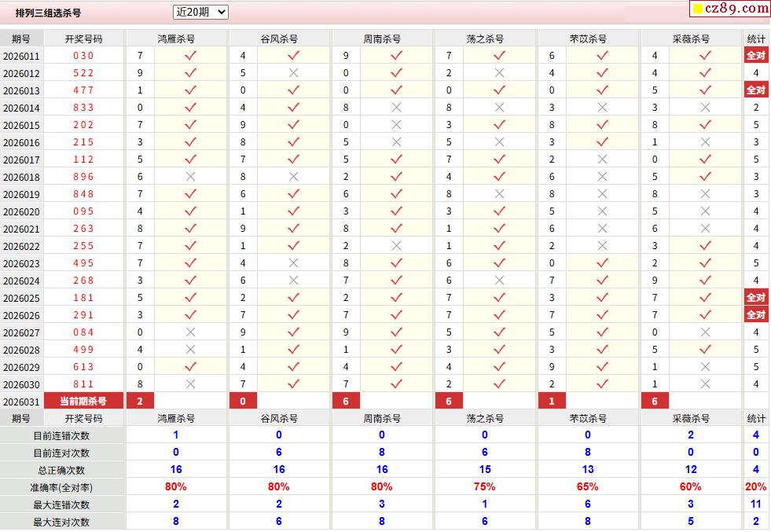771x532 pixels.
Task: Click the 谷风 cross mark in row 2026023
Action: (x=294, y=263)
